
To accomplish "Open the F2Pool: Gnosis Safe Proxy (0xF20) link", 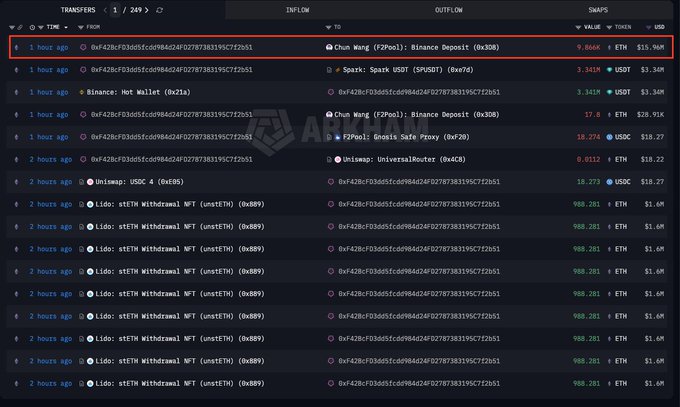I will coord(406,137).
